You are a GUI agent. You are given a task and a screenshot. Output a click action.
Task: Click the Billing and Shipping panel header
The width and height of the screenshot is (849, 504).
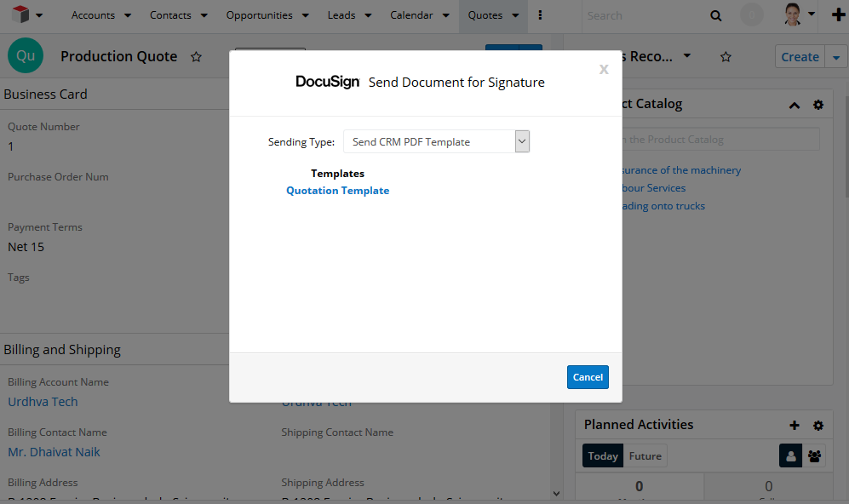[62, 350]
